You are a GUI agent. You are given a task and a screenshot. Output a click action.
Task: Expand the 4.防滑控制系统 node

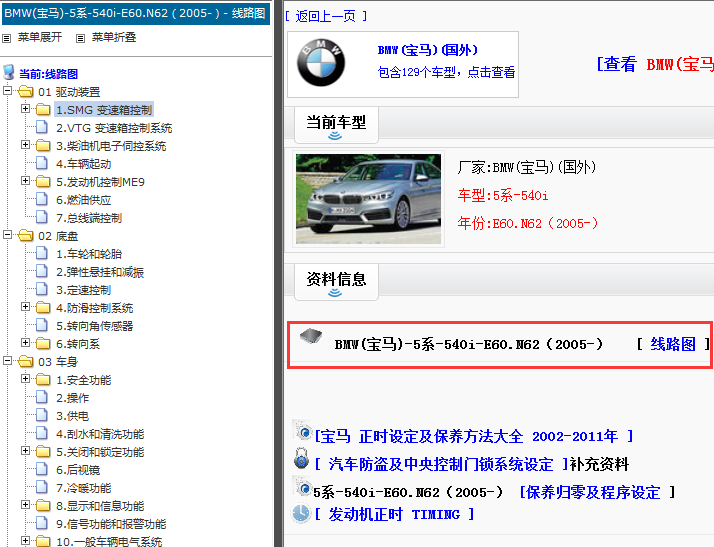pyautogui.click(x=26, y=307)
